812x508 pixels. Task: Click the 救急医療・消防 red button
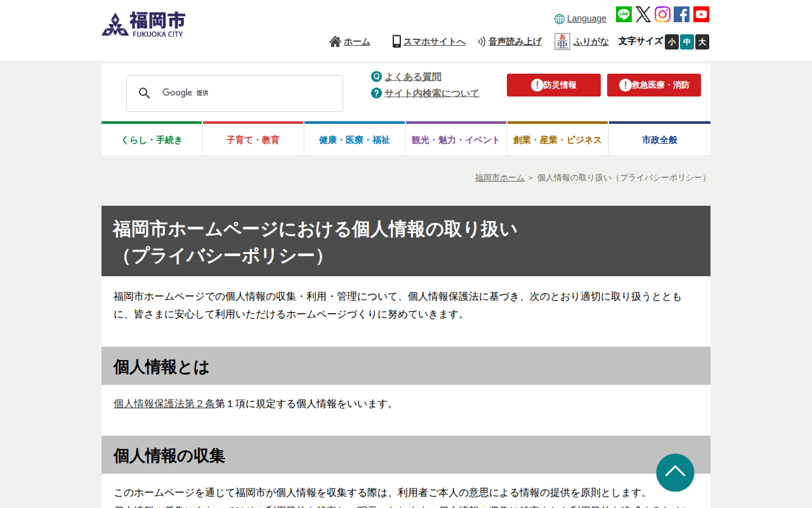point(654,85)
